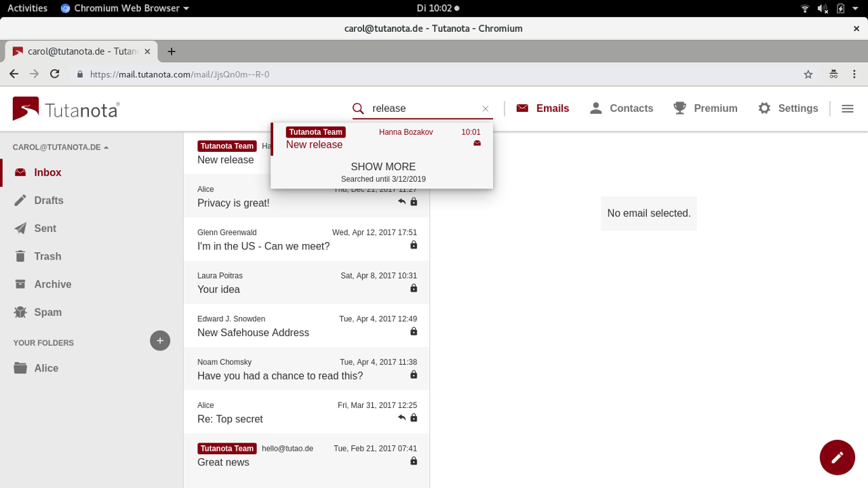Open the 'New release' search result

click(x=382, y=139)
